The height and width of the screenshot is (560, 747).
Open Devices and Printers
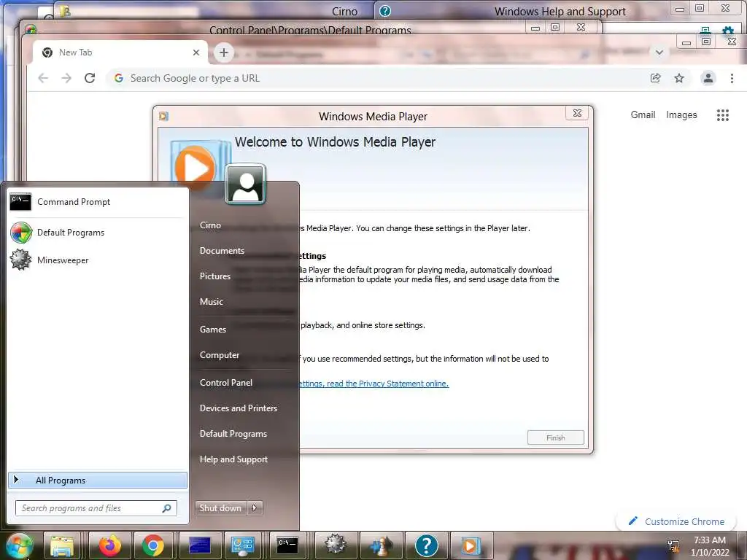(x=239, y=408)
